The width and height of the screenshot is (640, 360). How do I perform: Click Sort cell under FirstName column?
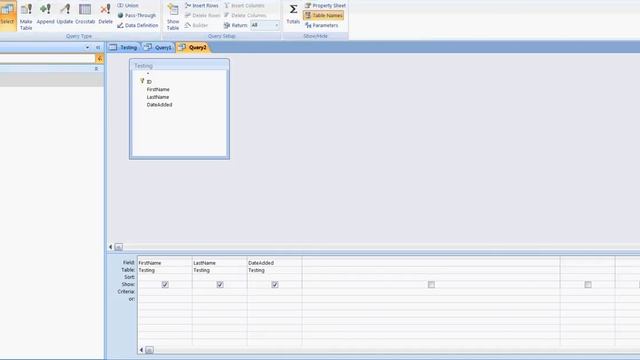pos(165,277)
